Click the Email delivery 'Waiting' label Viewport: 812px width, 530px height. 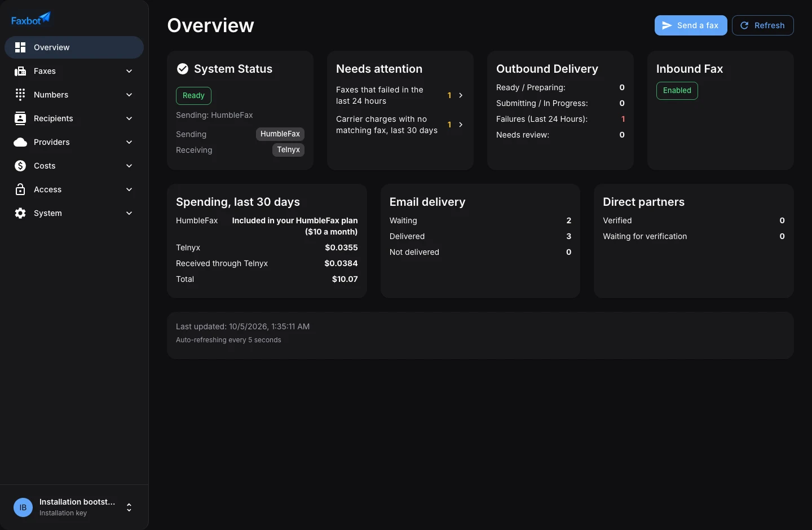[x=403, y=220]
